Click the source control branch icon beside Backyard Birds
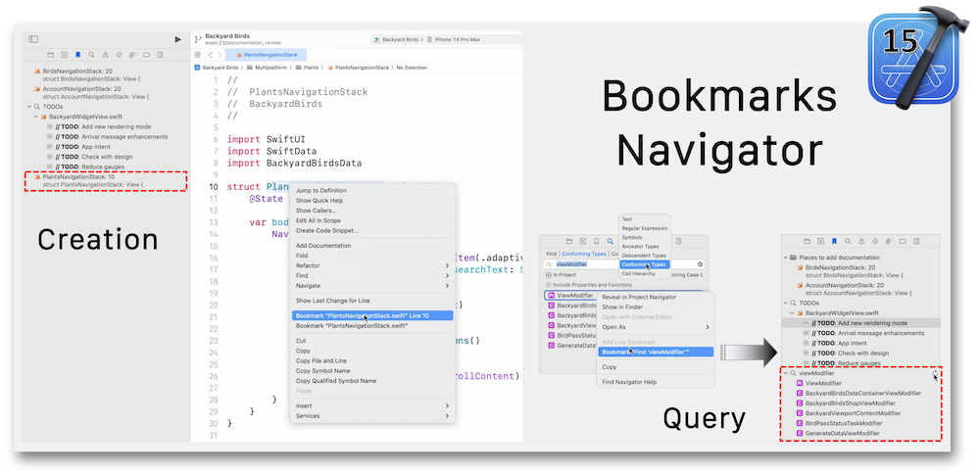Viewport: 980px width, 472px height. tap(198, 39)
